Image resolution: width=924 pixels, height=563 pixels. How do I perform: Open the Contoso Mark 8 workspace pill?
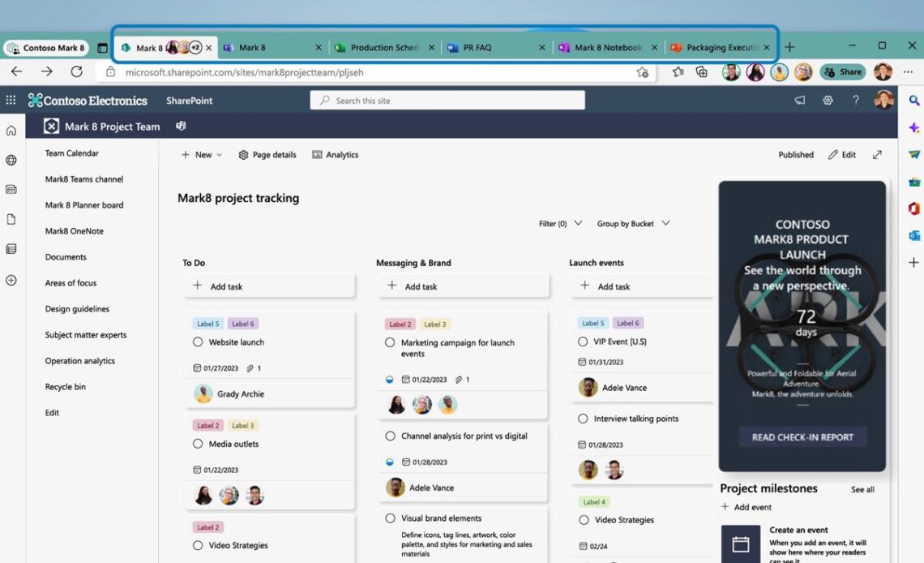click(46, 48)
